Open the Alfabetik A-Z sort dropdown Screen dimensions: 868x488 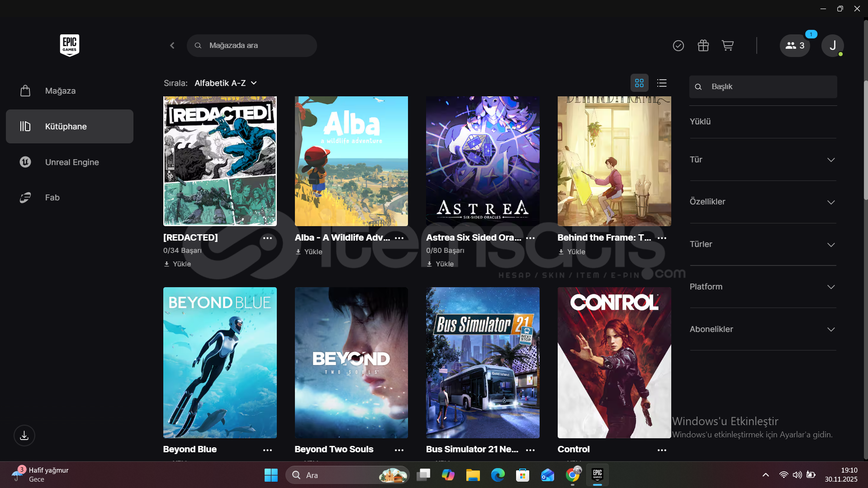point(226,83)
